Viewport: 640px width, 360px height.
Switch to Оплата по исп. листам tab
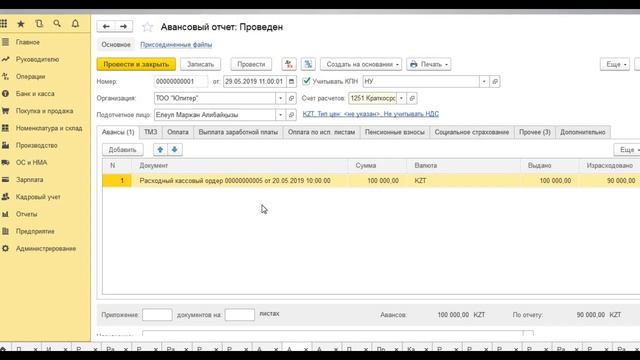[322, 132]
